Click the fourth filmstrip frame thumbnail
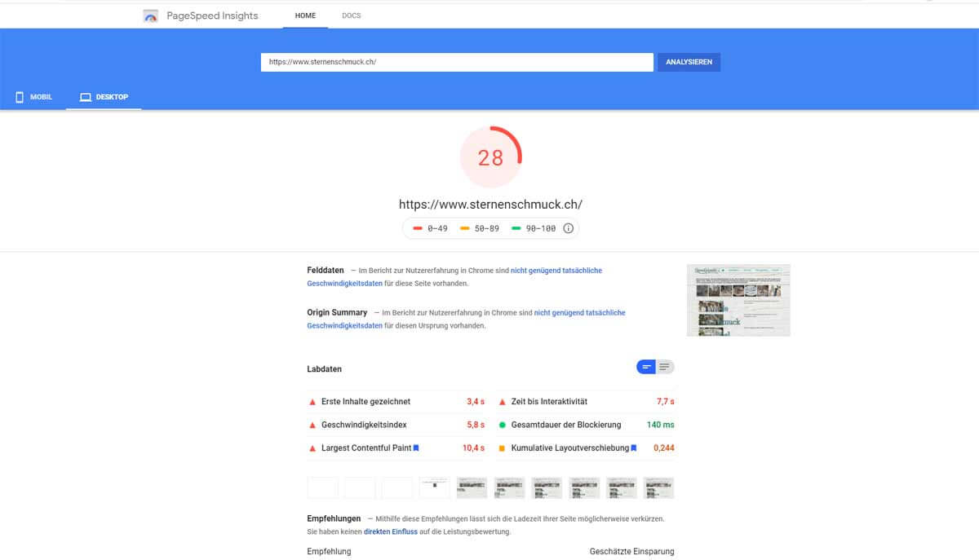Screen dimensions: 979x560 (x=434, y=487)
